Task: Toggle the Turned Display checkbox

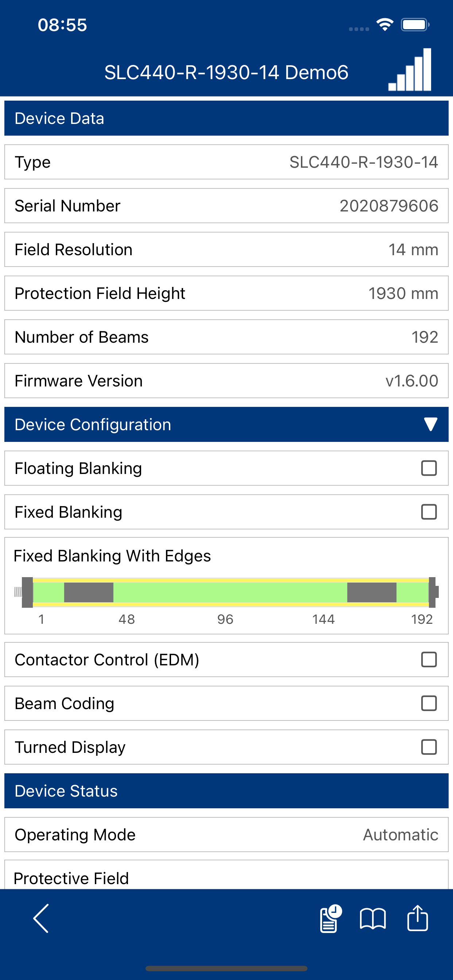Action: tap(429, 747)
